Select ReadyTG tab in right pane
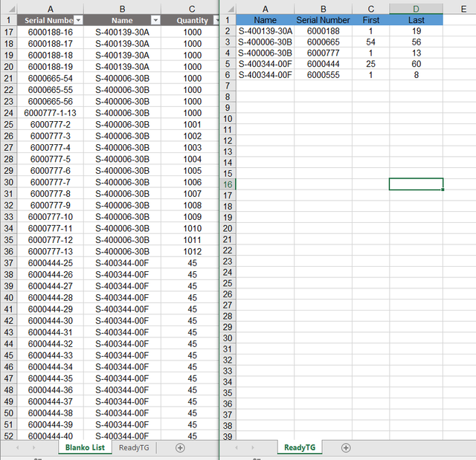The image size is (476, 460). (x=300, y=447)
